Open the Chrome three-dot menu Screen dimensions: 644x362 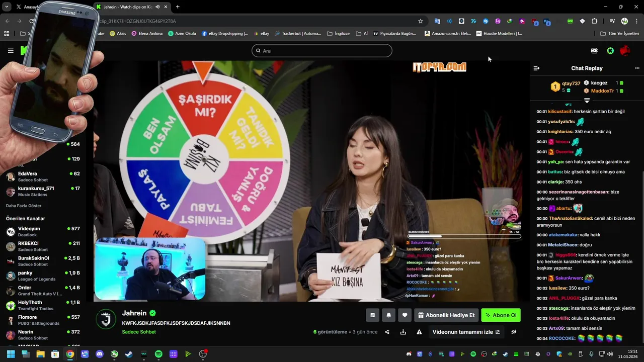tap(636, 21)
